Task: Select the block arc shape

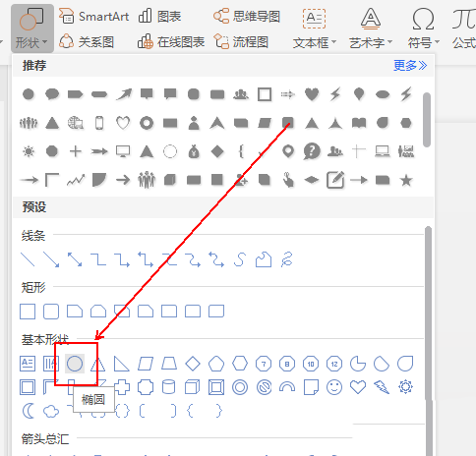Action: [x=287, y=387]
